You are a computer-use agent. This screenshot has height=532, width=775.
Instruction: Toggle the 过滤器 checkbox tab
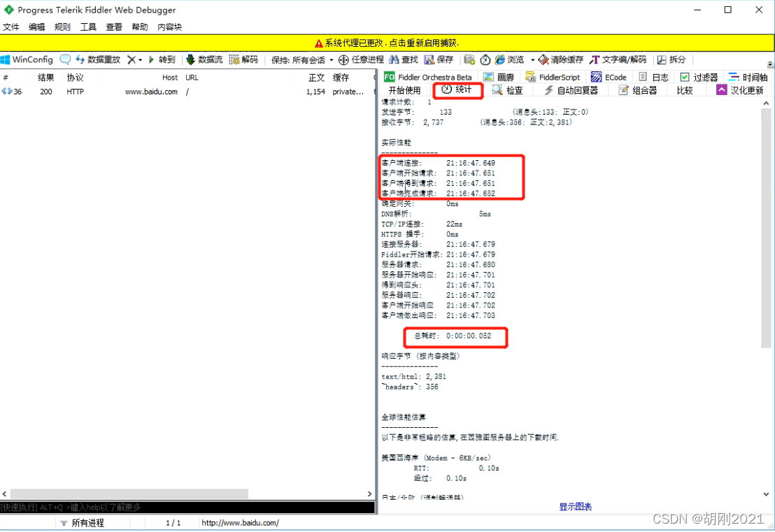point(699,77)
